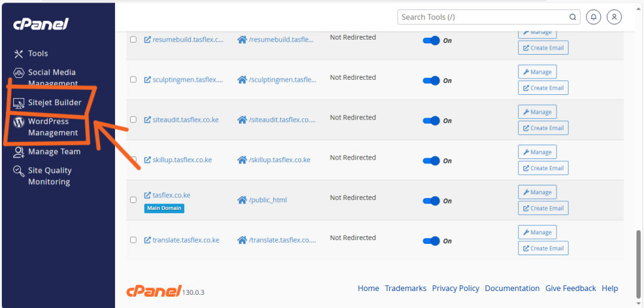Click Manage for tasflex.co.ke

point(537,192)
